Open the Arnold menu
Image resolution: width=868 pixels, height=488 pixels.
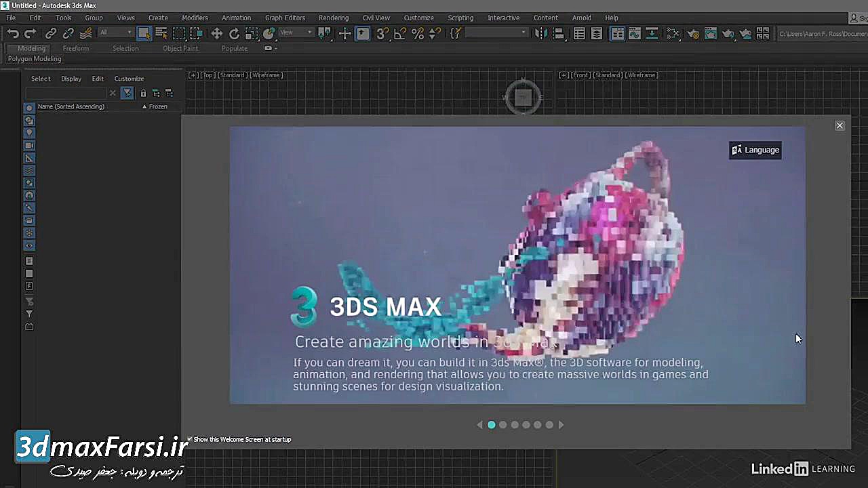tap(581, 18)
